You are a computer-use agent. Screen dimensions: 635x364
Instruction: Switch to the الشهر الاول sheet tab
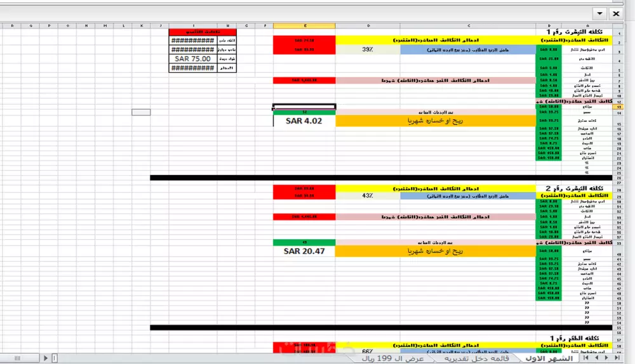pos(549,358)
